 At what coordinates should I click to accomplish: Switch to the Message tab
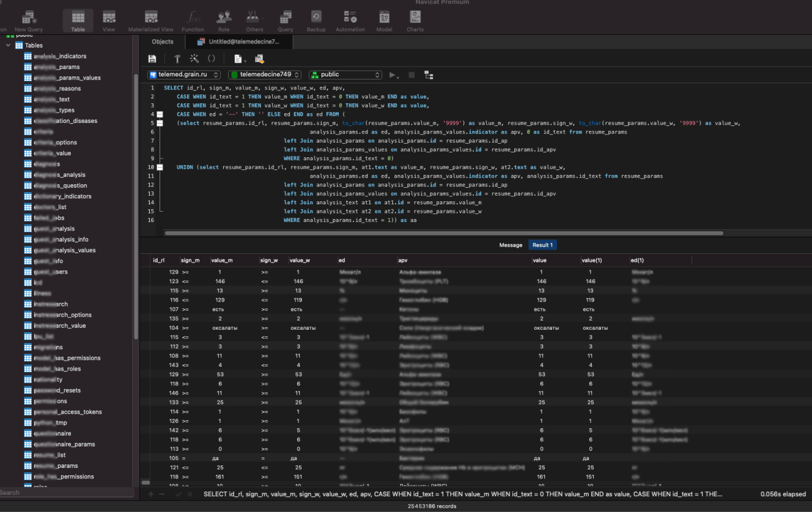511,245
